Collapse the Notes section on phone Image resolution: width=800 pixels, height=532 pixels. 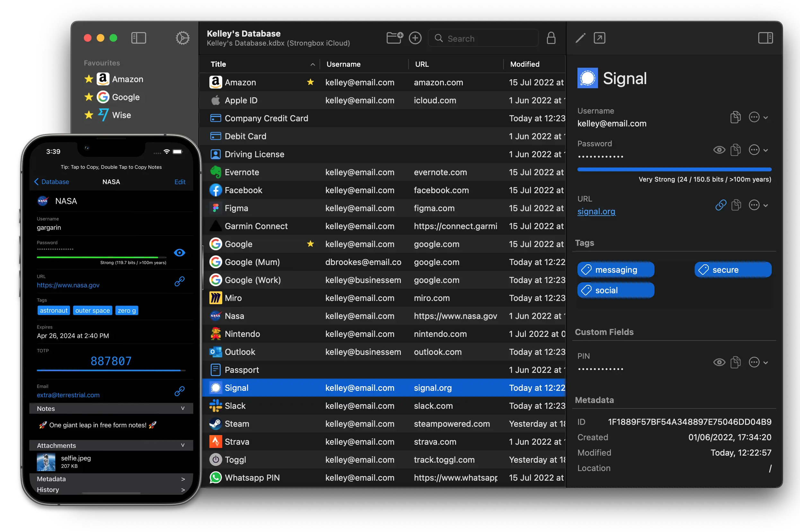(183, 408)
